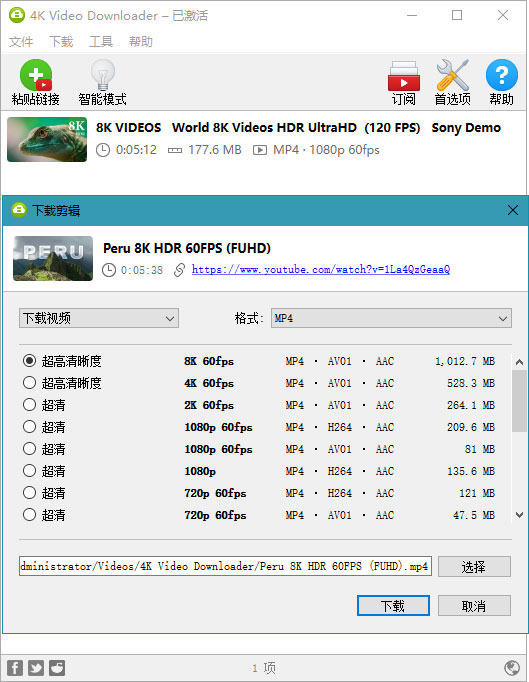
Task: Open the YouTube watch URL link
Action: pos(321,269)
